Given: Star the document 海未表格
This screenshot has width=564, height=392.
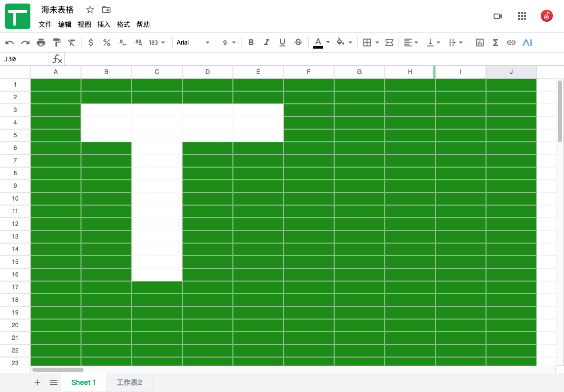Looking at the screenshot, I should [x=90, y=10].
